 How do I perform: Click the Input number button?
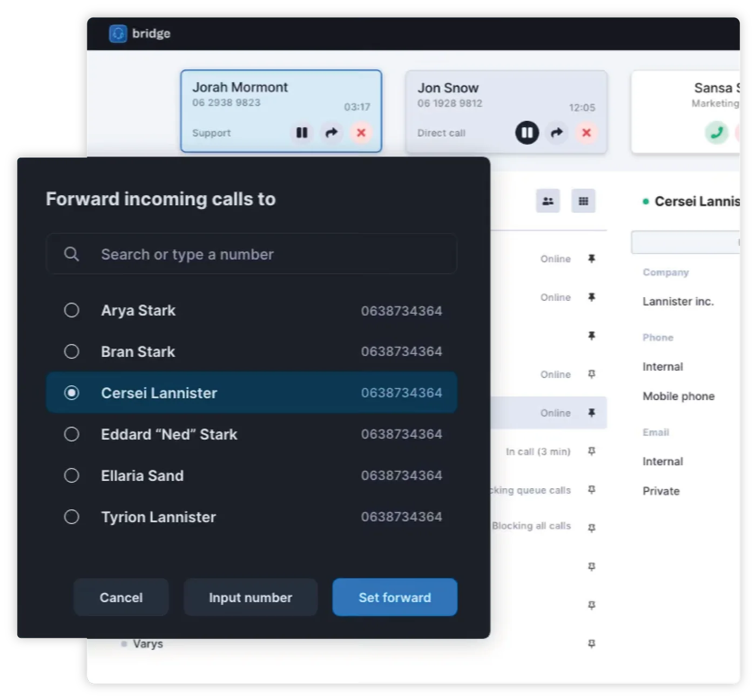251,597
